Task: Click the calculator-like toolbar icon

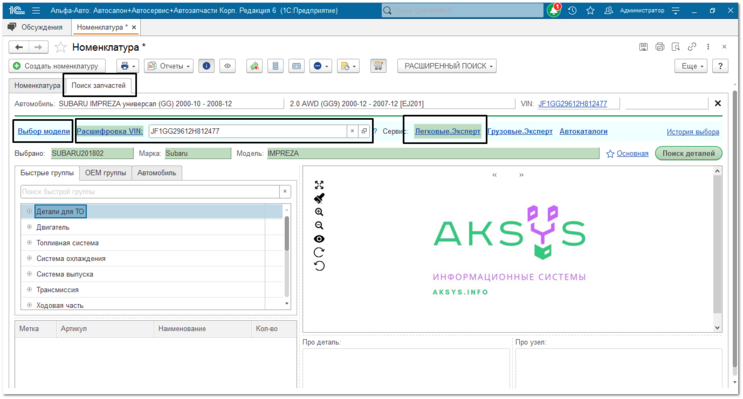Action: pyautogui.click(x=275, y=66)
